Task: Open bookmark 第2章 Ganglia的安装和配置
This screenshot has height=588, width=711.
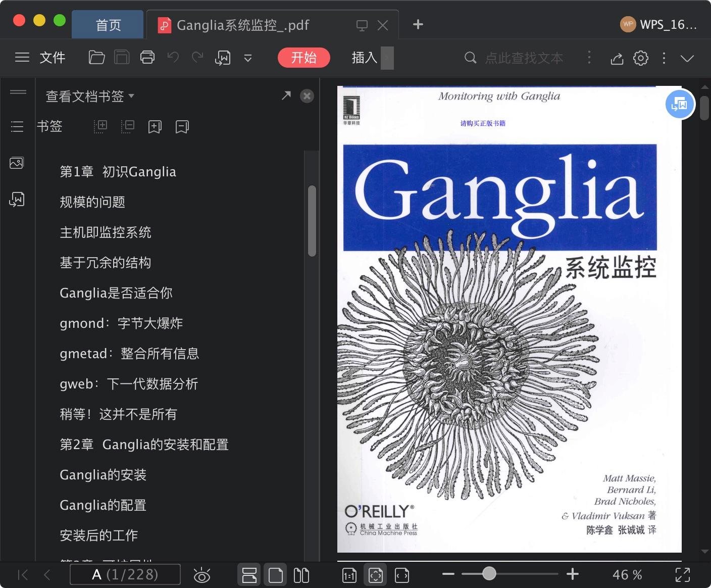Action: point(144,445)
